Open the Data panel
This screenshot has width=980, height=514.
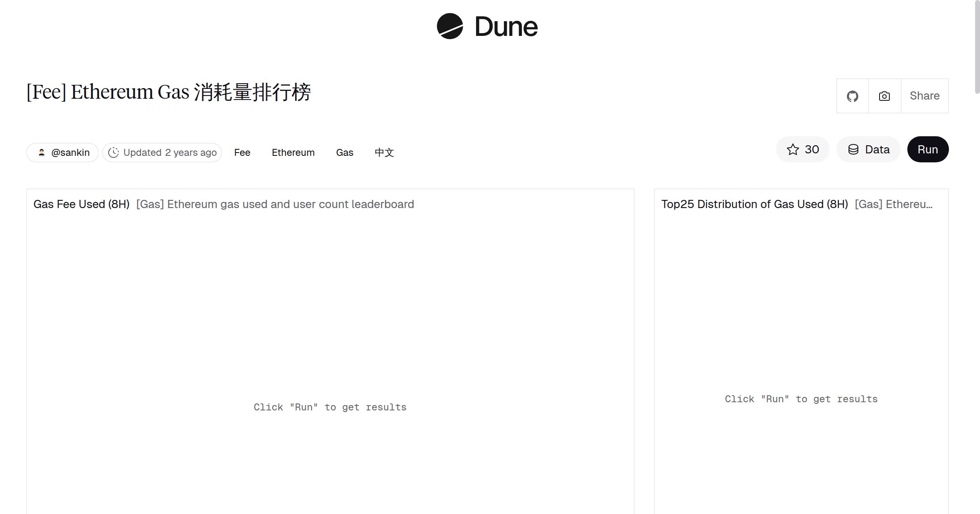pos(868,149)
